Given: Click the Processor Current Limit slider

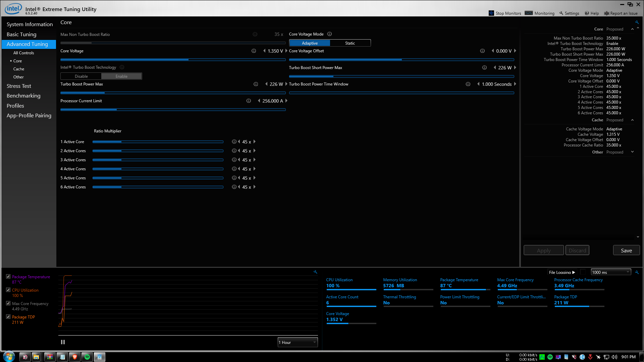Looking at the screenshot, I should pos(173,110).
